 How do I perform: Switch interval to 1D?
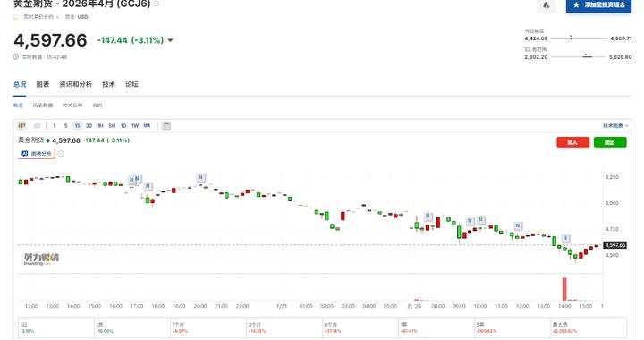[123, 125]
